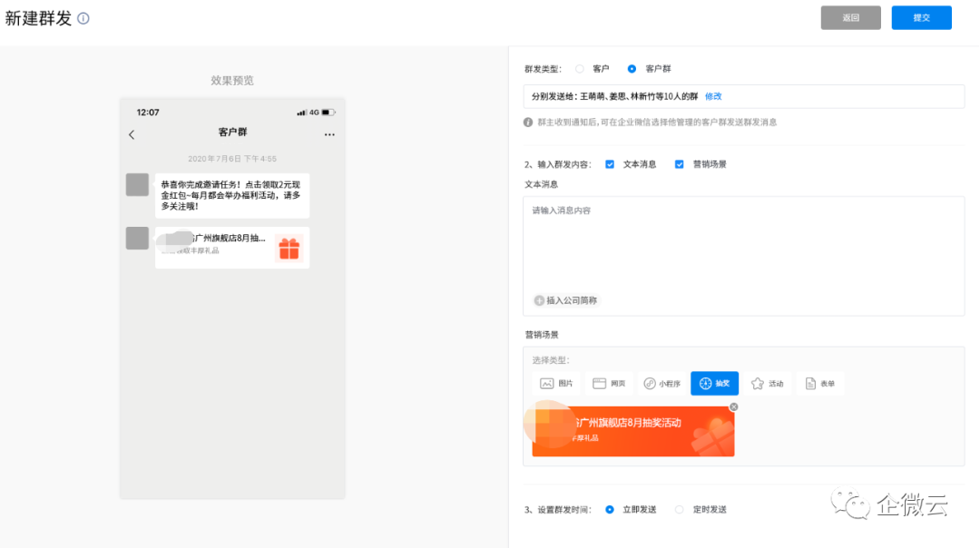Click the info icon beside 新建群发 title
The height and width of the screenshot is (548, 980).
(83, 18)
